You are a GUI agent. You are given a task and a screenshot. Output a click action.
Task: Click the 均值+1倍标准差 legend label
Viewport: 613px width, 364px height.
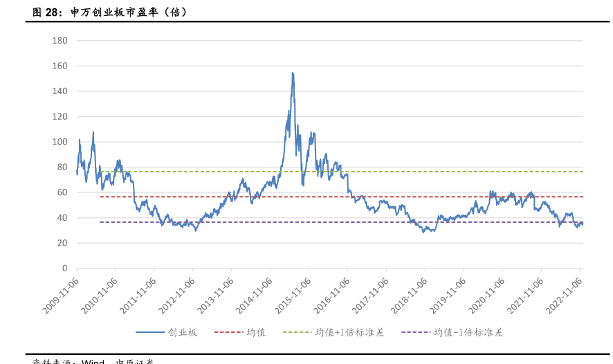[x=349, y=332]
